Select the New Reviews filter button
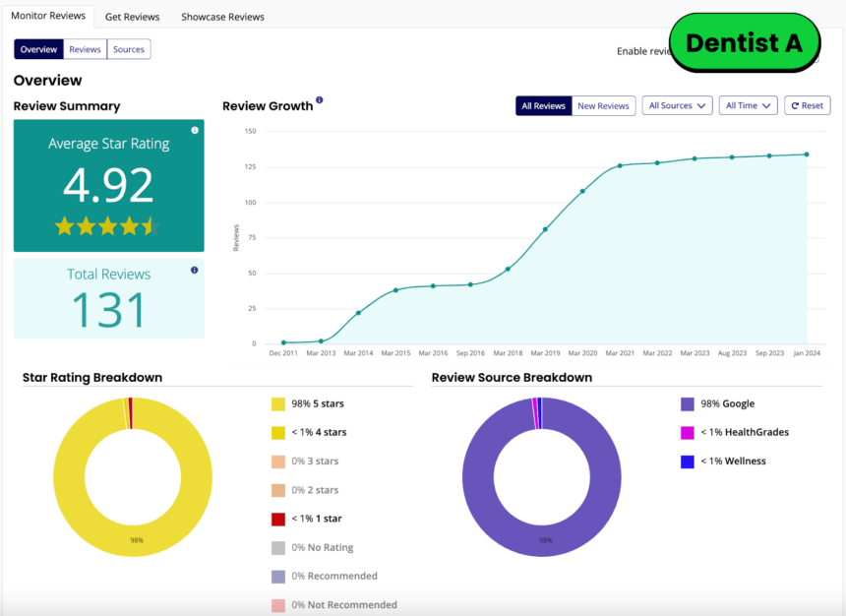 point(603,105)
